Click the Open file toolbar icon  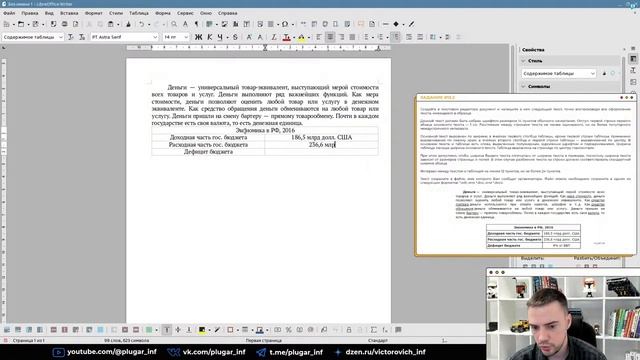(x=21, y=24)
